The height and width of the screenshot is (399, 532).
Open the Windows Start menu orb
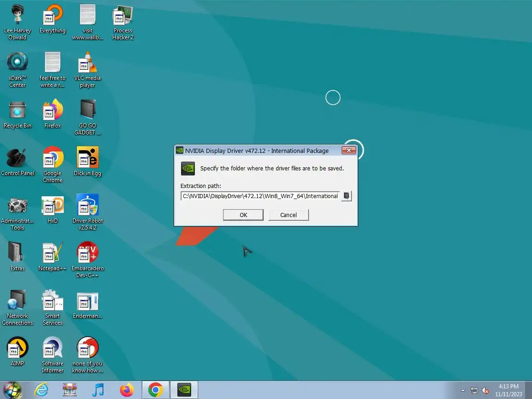[x=12, y=390]
